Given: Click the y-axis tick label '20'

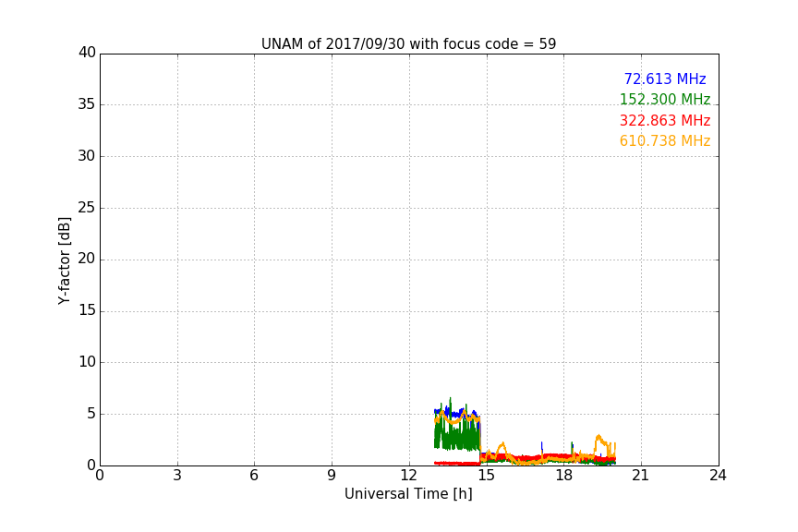Looking at the screenshot, I should point(87,260).
